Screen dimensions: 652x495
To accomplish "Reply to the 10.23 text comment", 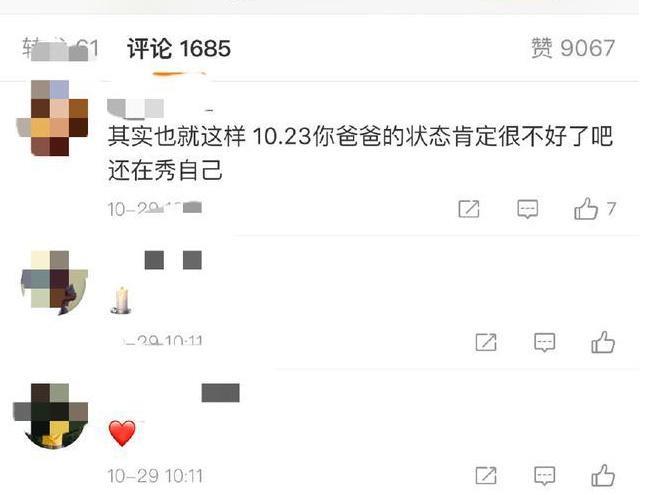I will pos(527,209).
